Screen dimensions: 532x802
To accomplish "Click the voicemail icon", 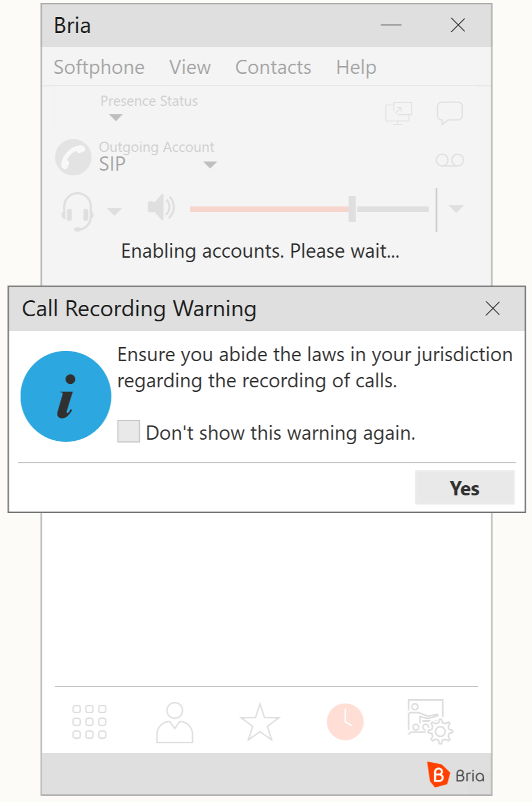I will coord(450,160).
